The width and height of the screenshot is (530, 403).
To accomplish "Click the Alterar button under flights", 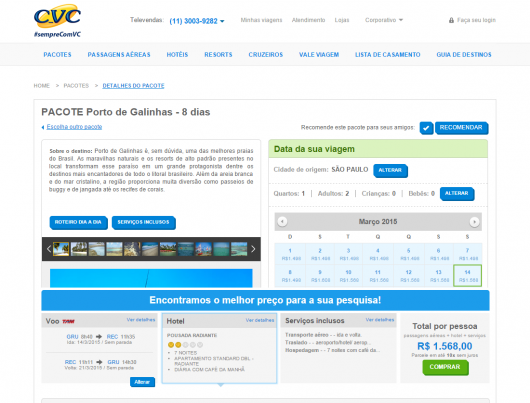I will tap(142, 382).
